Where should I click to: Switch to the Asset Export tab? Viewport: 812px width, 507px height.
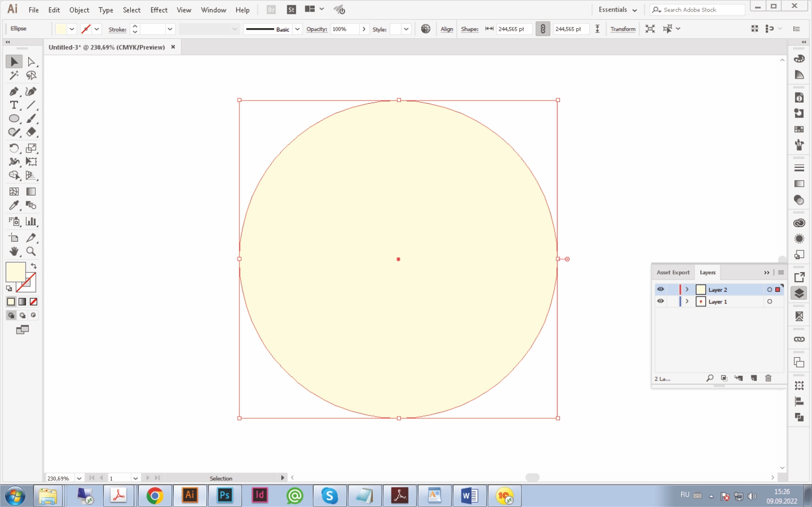click(673, 273)
